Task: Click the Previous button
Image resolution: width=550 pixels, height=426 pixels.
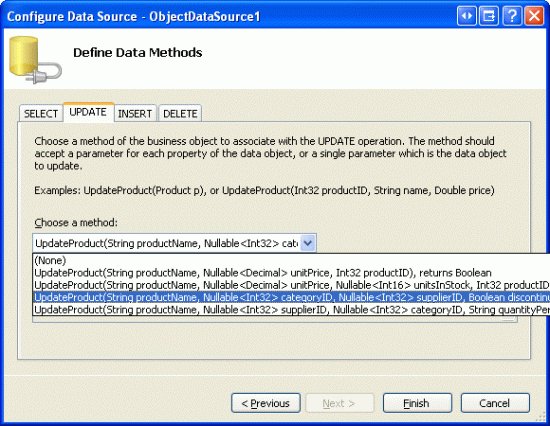Action: click(266, 403)
